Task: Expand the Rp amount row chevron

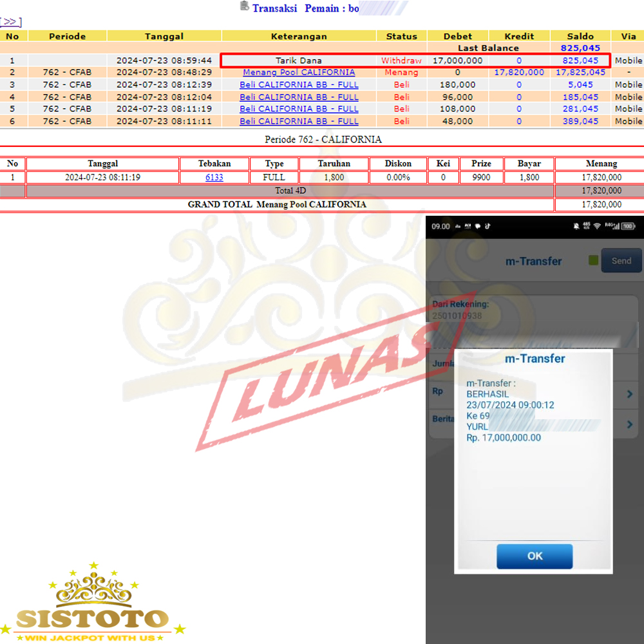Action: point(630,394)
